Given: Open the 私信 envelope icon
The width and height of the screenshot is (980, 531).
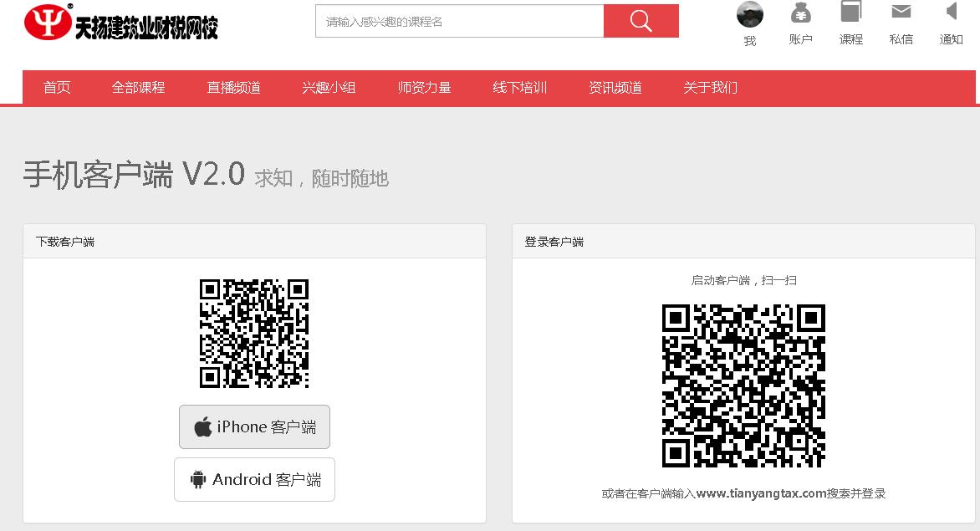Looking at the screenshot, I should tap(901, 13).
